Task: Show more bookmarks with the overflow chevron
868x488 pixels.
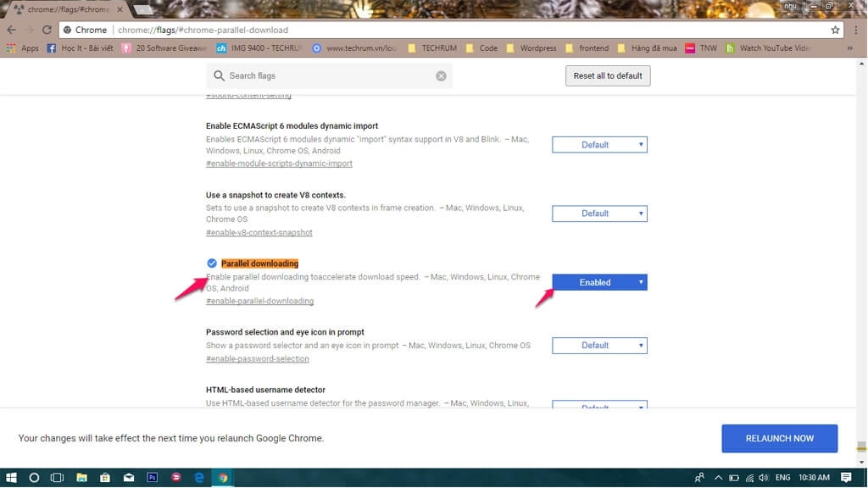Action: [x=849, y=48]
